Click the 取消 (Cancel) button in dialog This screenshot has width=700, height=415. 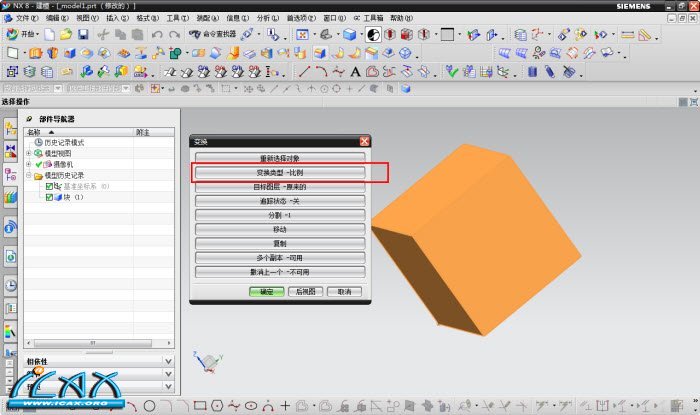point(343,291)
